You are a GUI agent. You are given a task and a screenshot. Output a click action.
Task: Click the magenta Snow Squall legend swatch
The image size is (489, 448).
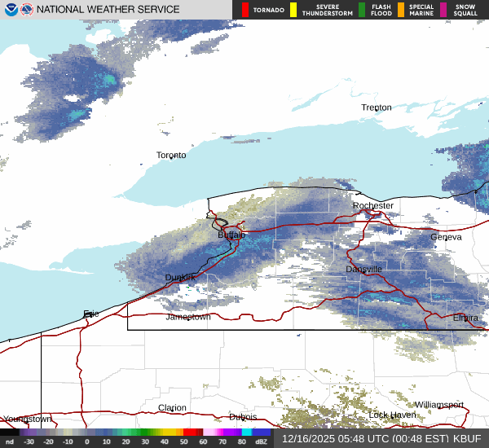coord(443,10)
